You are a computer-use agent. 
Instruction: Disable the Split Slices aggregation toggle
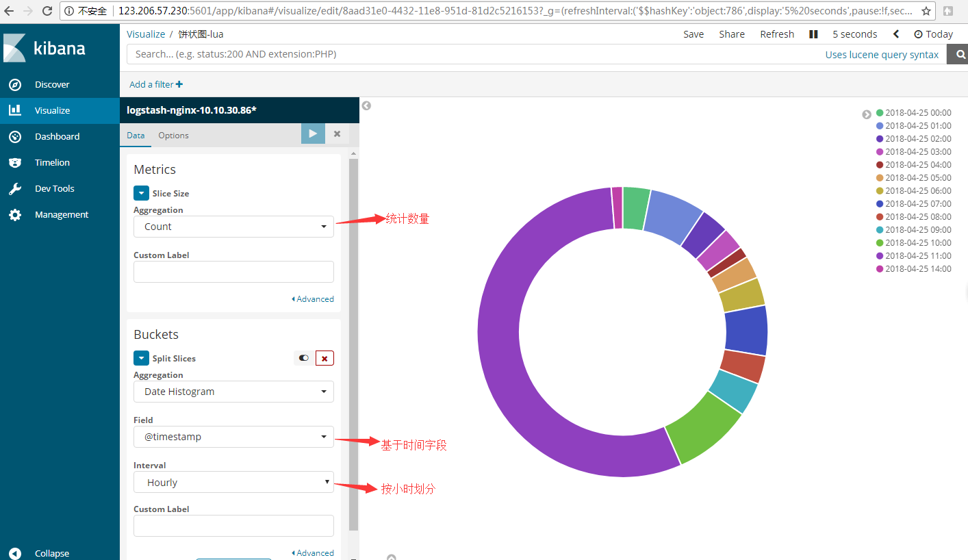coord(304,358)
